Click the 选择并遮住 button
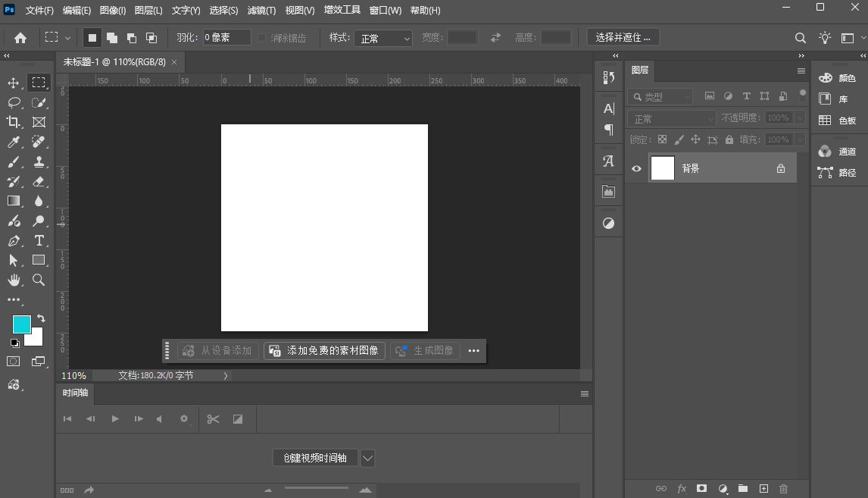The width and height of the screenshot is (868, 498). 623,38
